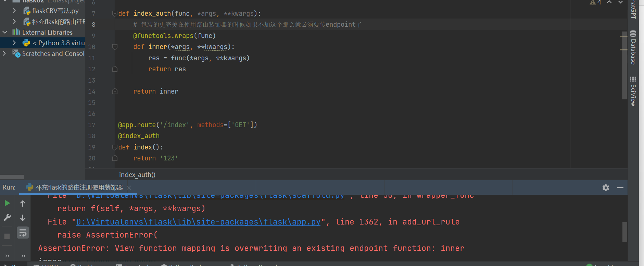Jump down the stack trace arrow
The height and width of the screenshot is (266, 644).
click(23, 218)
